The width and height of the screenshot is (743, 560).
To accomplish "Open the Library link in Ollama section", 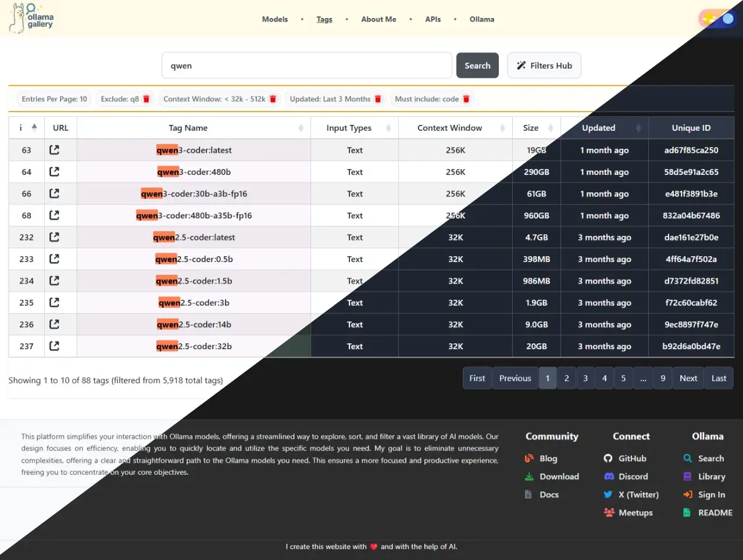I will pyautogui.click(x=712, y=476).
